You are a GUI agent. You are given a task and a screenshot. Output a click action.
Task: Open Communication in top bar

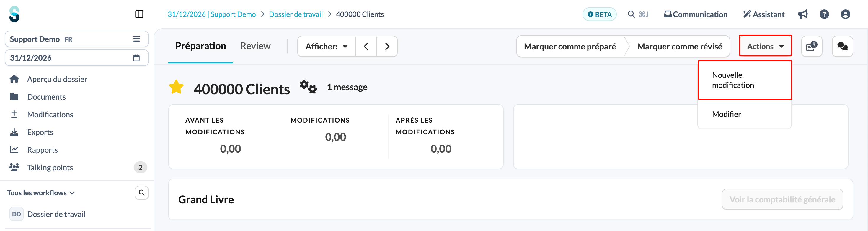coord(696,14)
